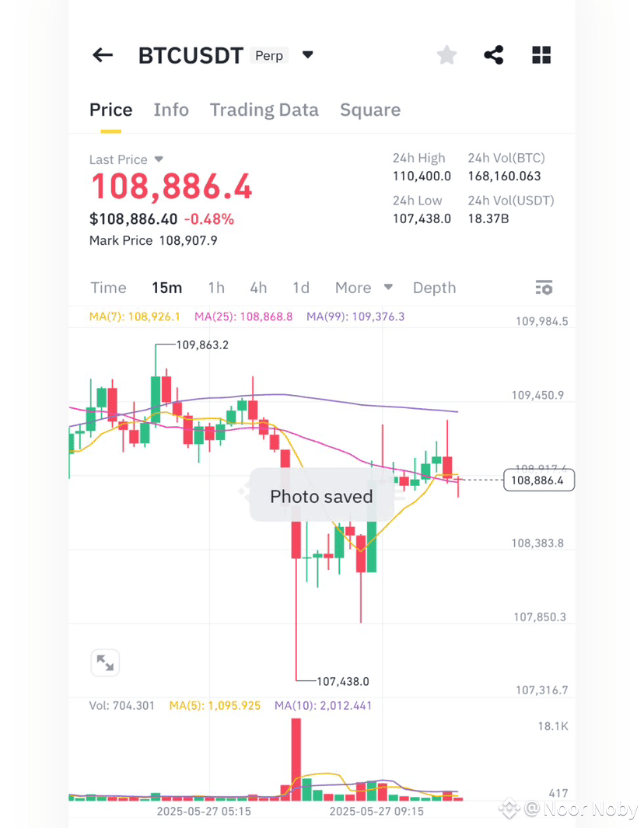Toggle the volume MA(5) indicator
The width and height of the screenshot is (644, 828).
[214, 706]
